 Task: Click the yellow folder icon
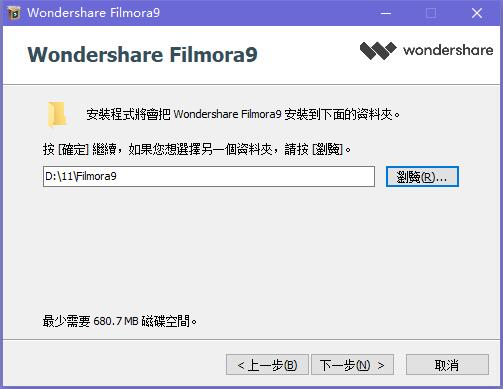[x=57, y=115]
